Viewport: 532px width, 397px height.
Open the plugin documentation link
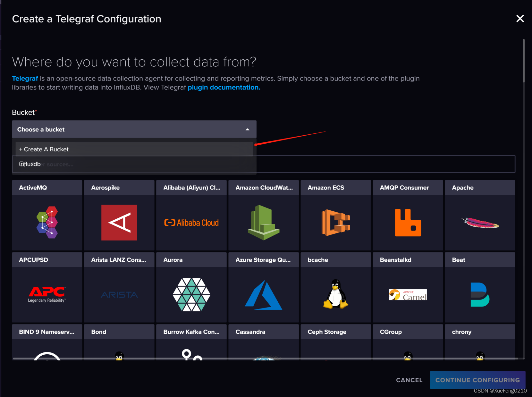click(224, 88)
